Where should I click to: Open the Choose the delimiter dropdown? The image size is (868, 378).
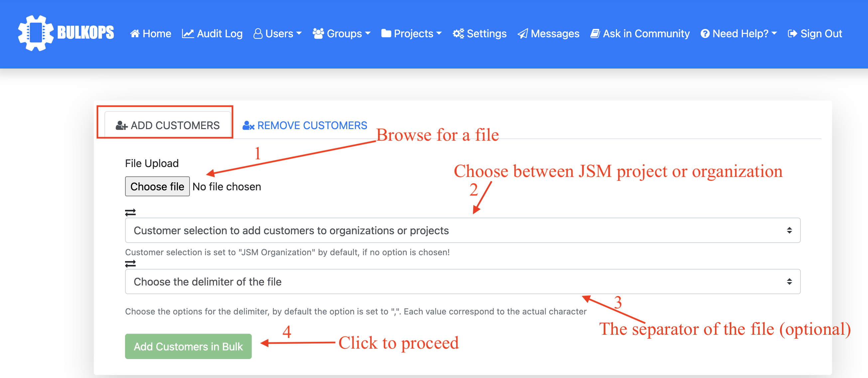coord(463,282)
